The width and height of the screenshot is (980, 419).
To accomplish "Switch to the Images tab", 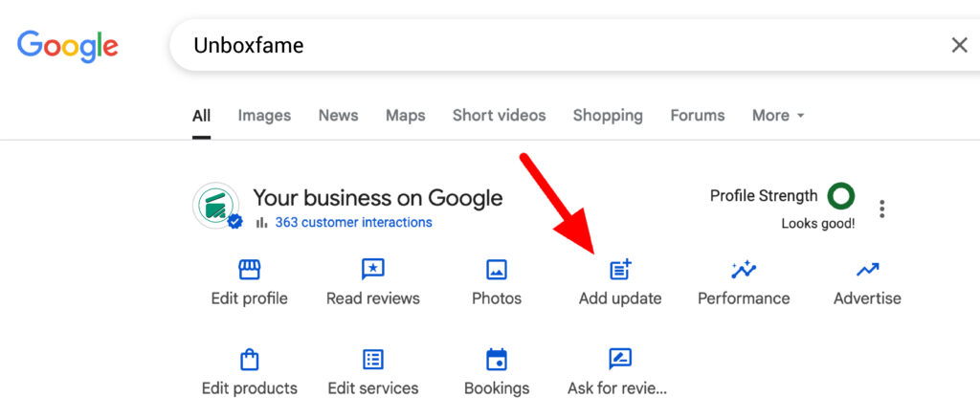I will 264,116.
